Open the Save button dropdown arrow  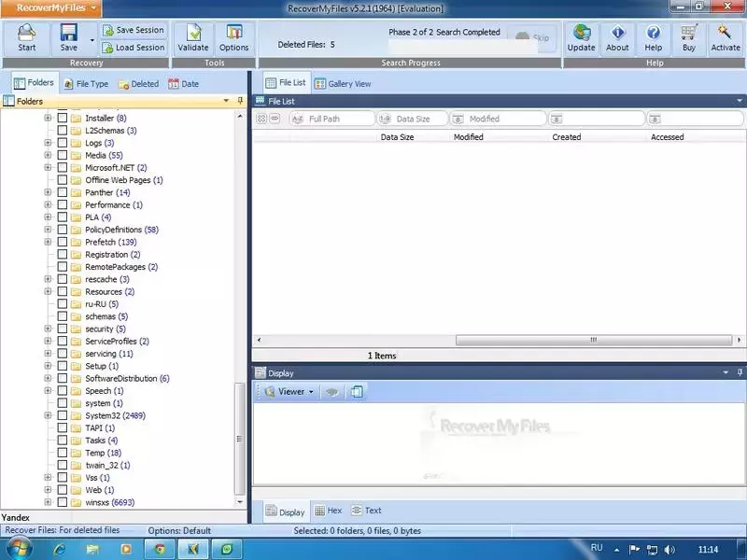point(92,40)
